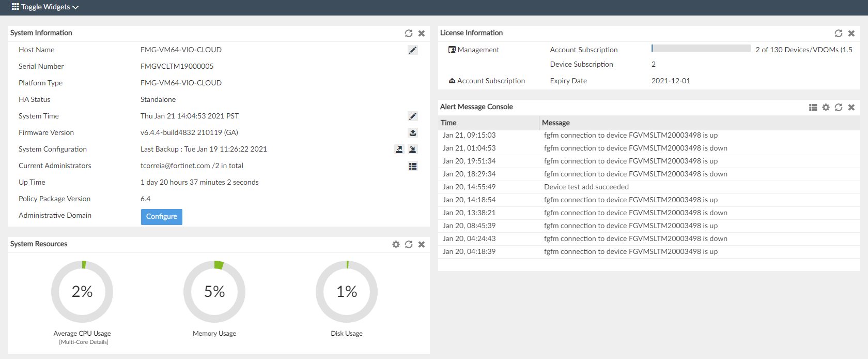Image resolution: width=868 pixels, height=359 pixels.
Task: Click the system configuration restore icon
Action: [x=413, y=149]
